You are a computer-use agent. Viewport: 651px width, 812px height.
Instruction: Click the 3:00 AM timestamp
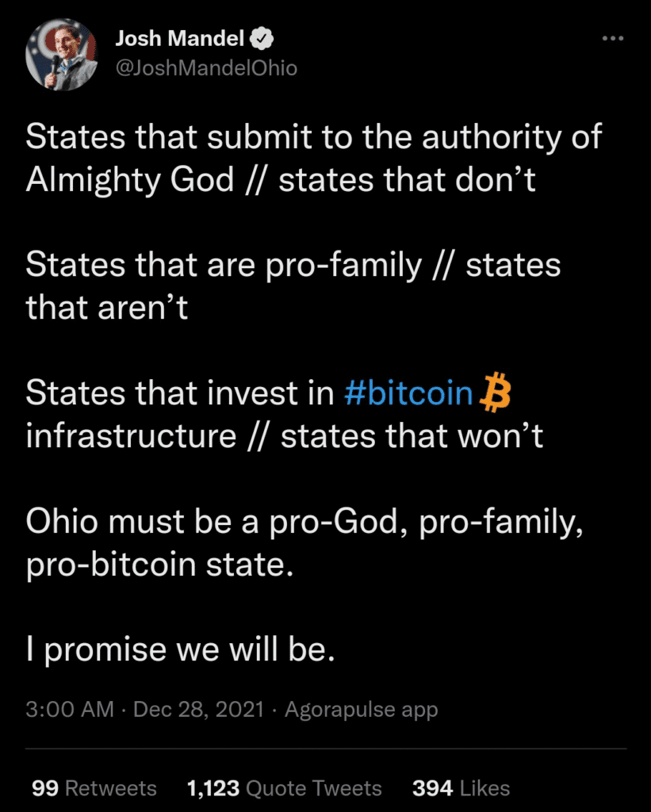click(71, 709)
